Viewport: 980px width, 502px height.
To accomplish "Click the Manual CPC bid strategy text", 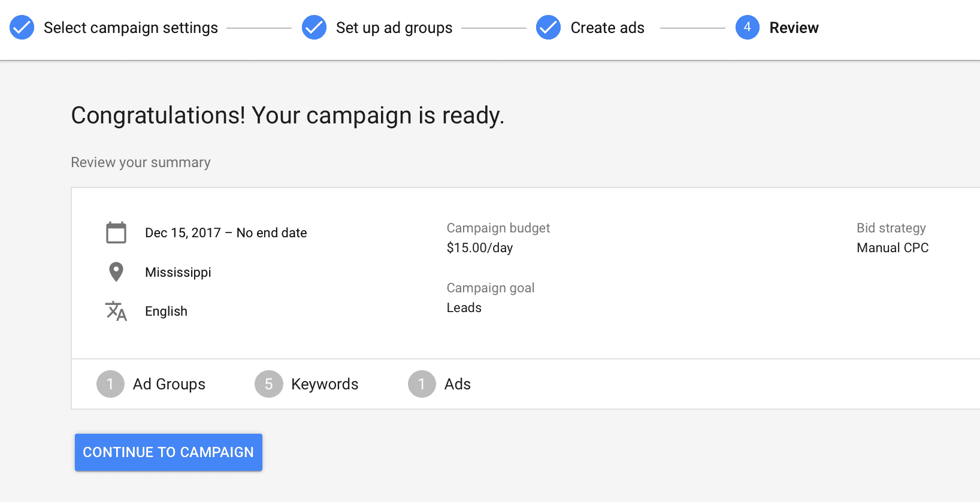I will coord(892,247).
